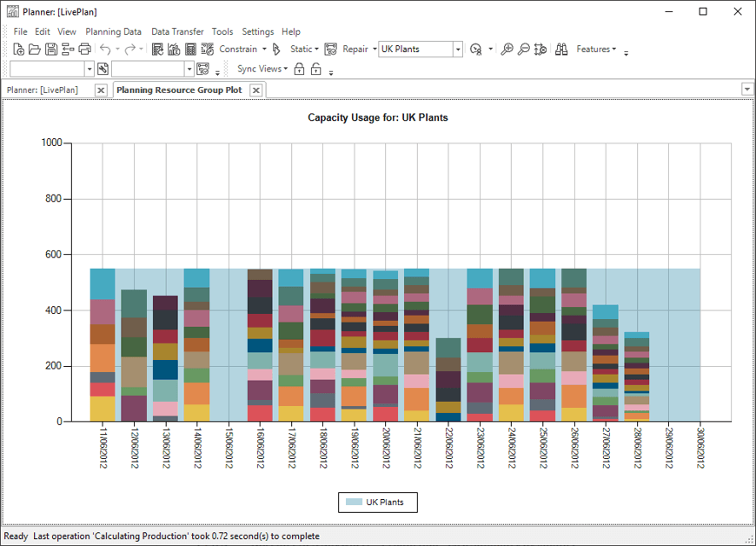Click the Print toolbar icon
Image resolution: width=756 pixels, height=546 pixels.
coord(84,50)
